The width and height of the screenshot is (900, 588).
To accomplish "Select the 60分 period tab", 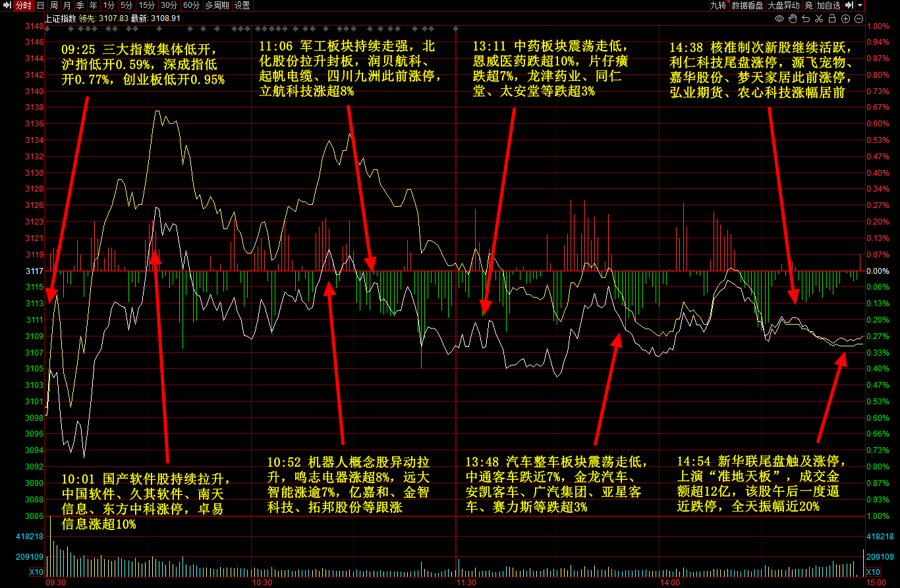I will (x=191, y=5).
